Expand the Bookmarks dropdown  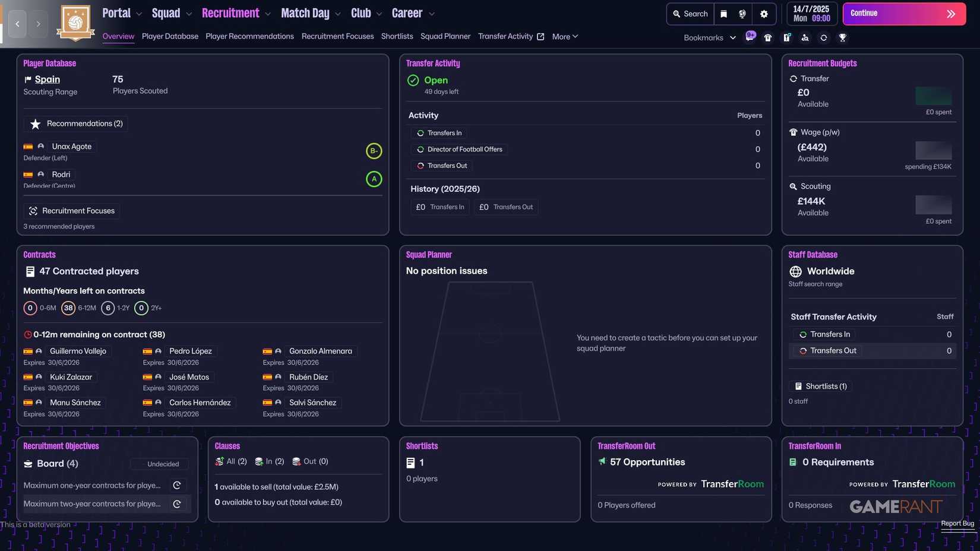click(x=709, y=37)
